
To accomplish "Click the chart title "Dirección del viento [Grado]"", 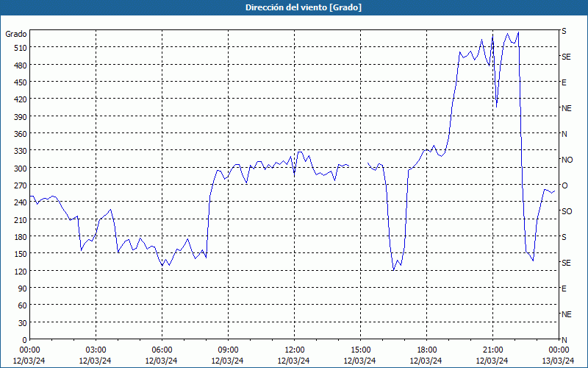I will (304, 7).
